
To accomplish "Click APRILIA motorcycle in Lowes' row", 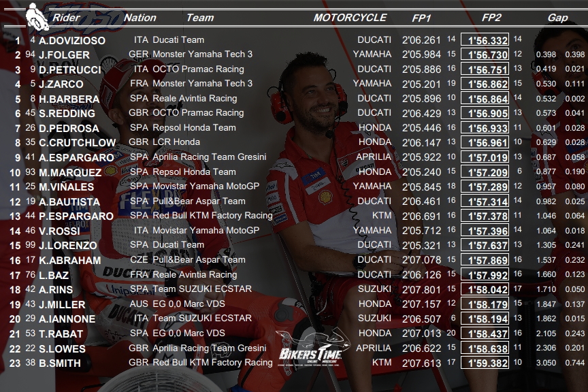I will point(374,348).
